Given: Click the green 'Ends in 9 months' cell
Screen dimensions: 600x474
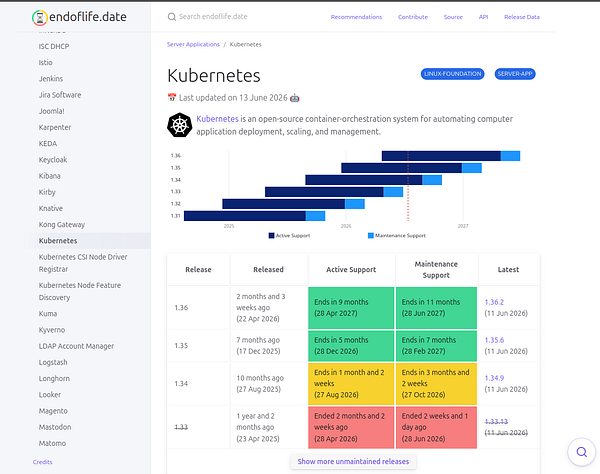Looking at the screenshot, I should pyautogui.click(x=351, y=308).
